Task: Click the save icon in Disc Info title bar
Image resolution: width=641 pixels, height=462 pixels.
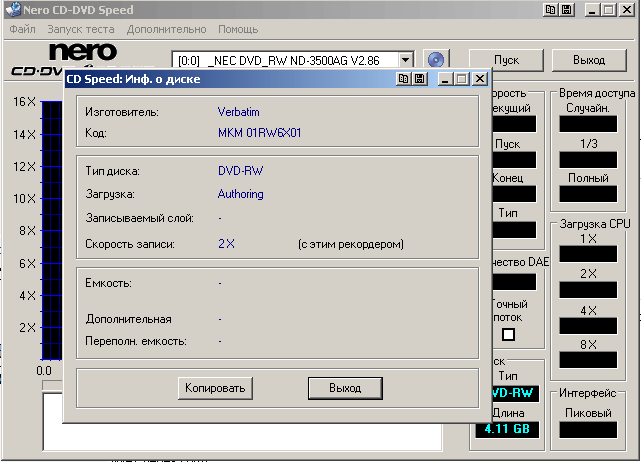Action: click(419, 78)
